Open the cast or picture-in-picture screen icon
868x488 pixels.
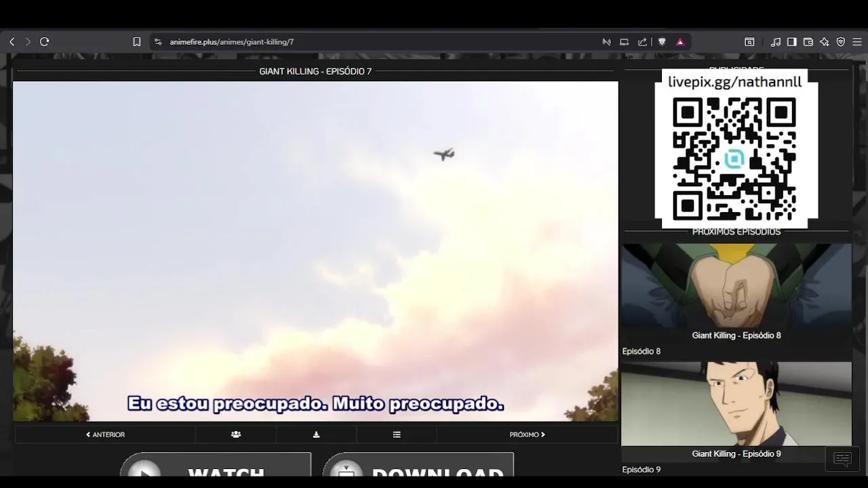(x=625, y=42)
